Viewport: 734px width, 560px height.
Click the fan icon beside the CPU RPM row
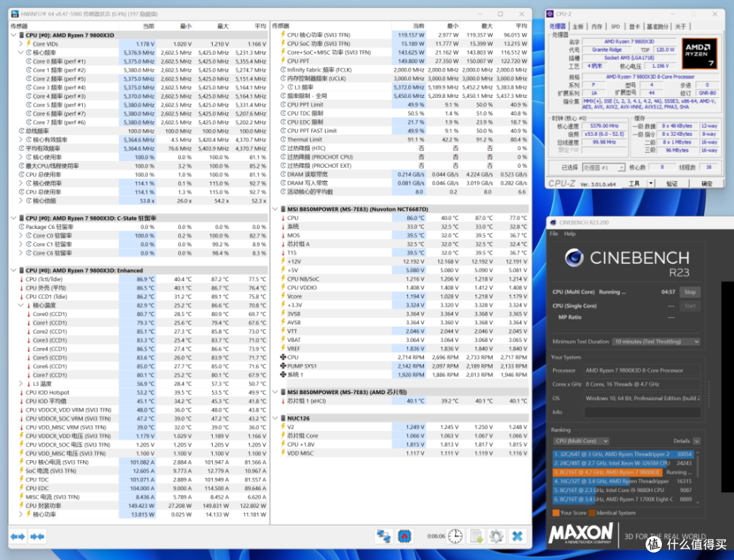283,357
